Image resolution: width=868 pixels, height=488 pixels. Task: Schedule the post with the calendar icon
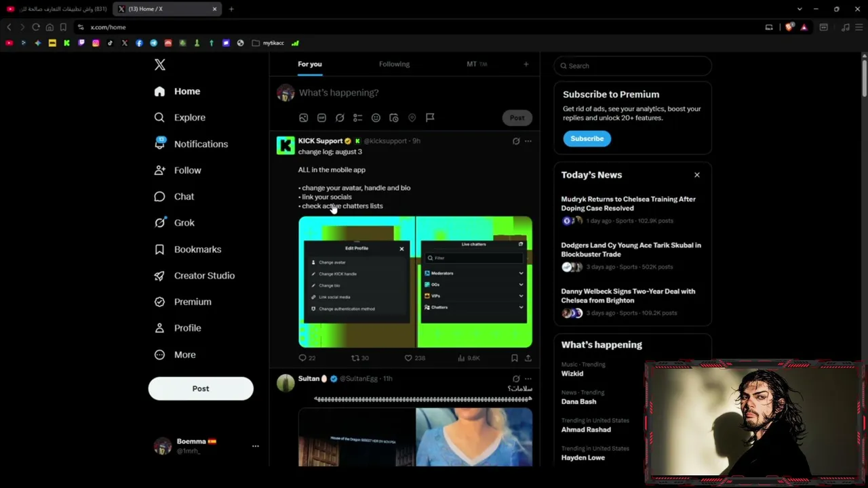[394, 118]
